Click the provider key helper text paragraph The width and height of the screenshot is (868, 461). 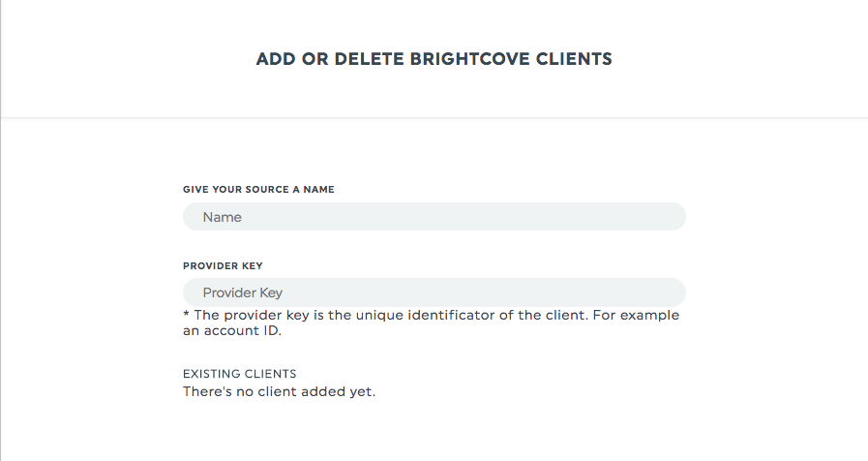pos(432,323)
